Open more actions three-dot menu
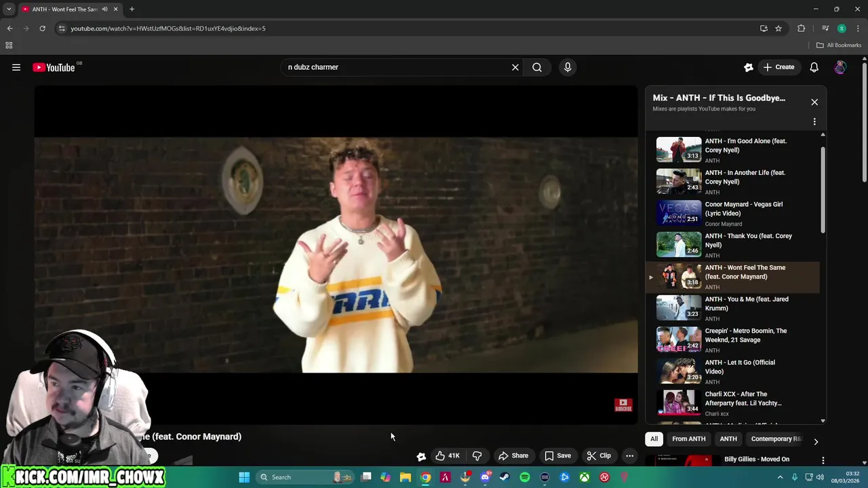 pyautogui.click(x=629, y=455)
